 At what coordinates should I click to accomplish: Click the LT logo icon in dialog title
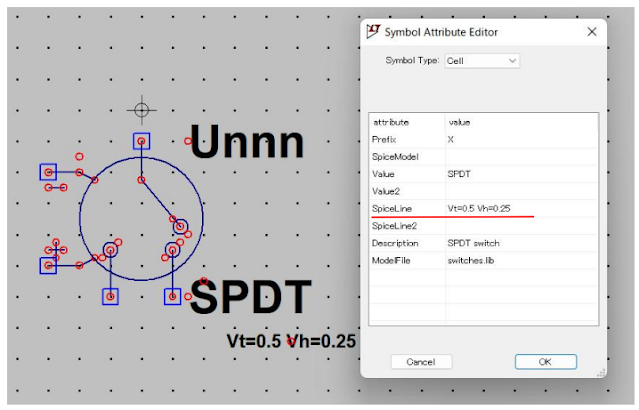coord(373,31)
